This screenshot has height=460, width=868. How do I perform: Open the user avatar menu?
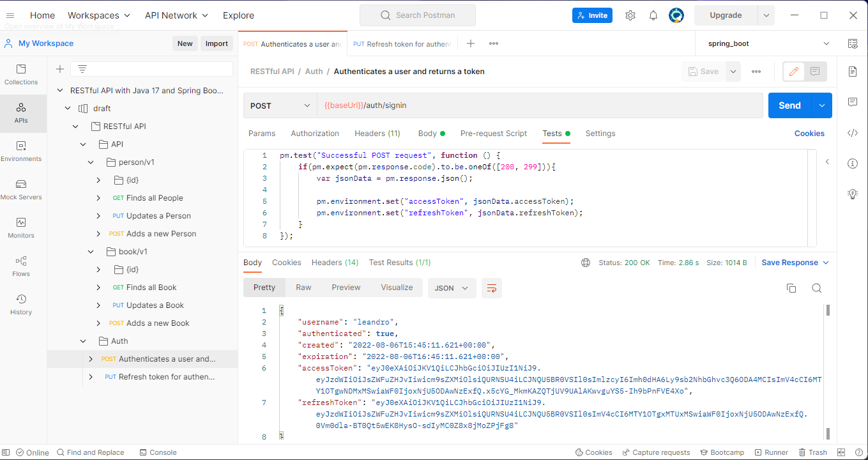[676, 15]
